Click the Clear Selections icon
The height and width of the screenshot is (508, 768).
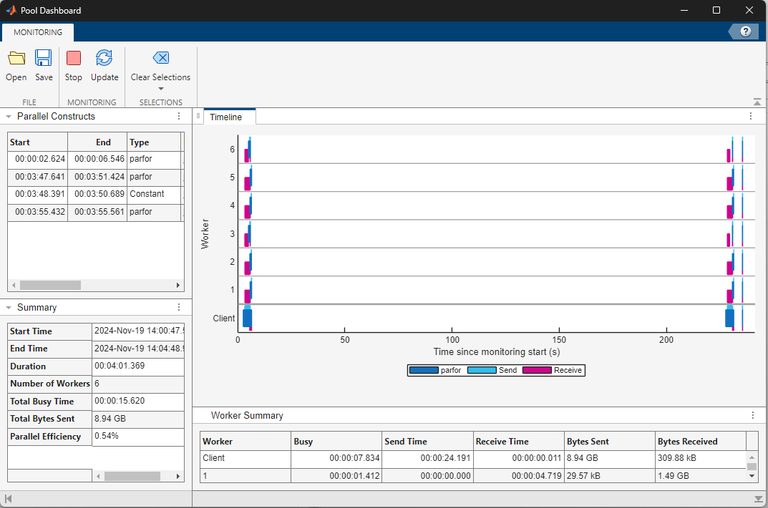(160, 59)
